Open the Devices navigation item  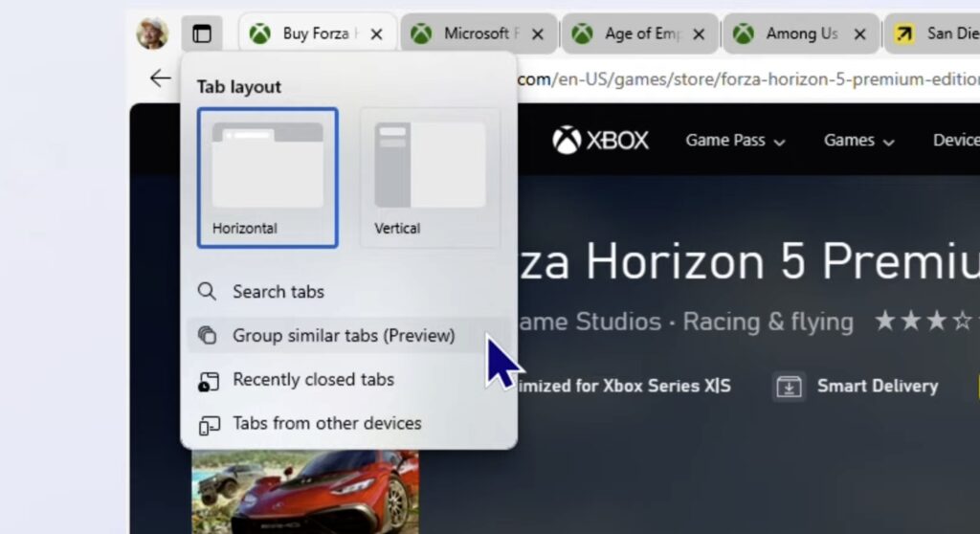(956, 140)
